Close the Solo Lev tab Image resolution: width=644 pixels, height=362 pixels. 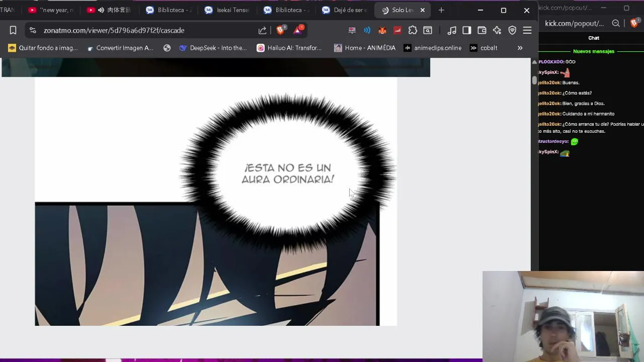click(x=423, y=10)
